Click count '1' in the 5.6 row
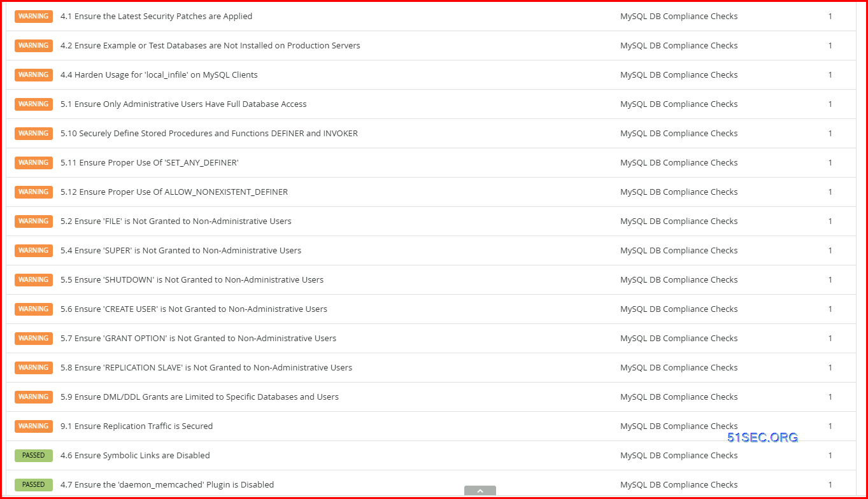Image resolution: width=868 pixels, height=499 pixels. (x=830, y=309)
